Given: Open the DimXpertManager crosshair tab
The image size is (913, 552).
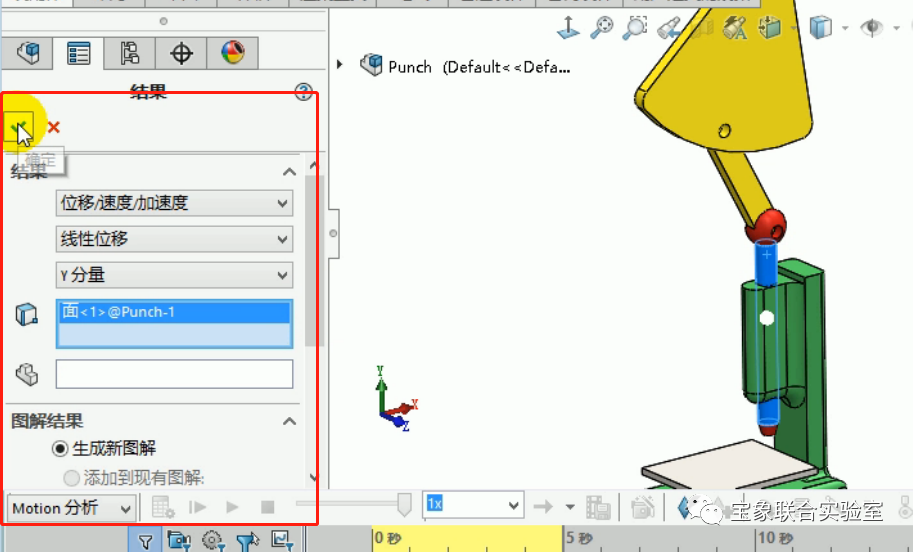Looking at the screenshot, I should [181, 54].
